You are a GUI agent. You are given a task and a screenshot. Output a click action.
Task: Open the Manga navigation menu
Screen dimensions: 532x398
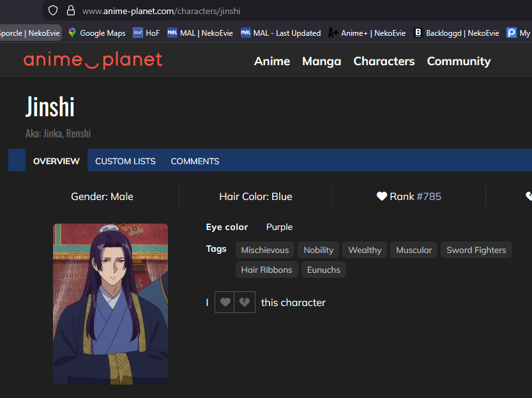pos(322,61)
